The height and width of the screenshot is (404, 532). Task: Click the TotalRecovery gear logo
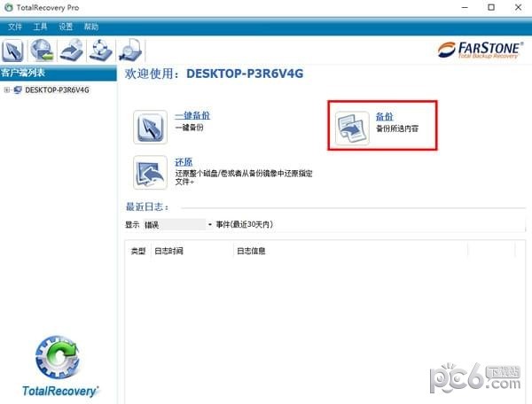(58, 357)
